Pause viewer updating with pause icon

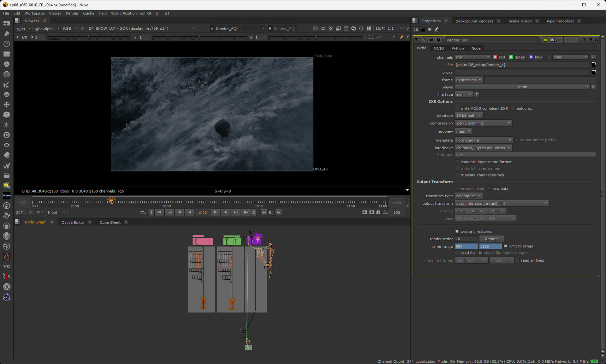coord(369,28)
